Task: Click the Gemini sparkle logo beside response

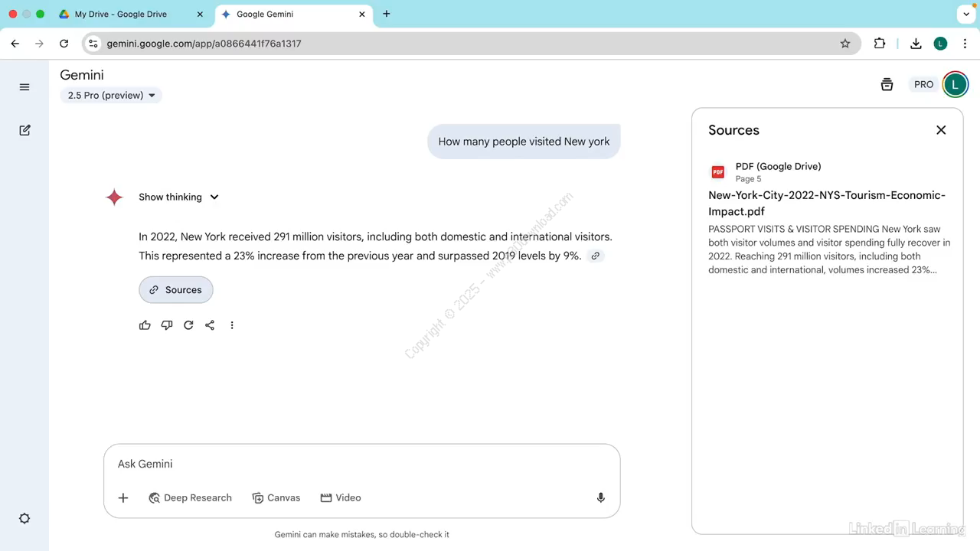Action: pyautogui.click(x=114, y=197)
